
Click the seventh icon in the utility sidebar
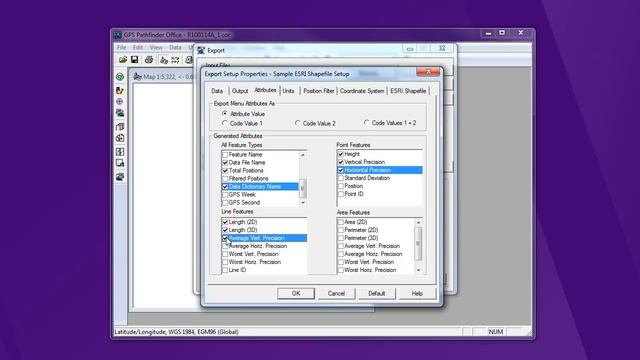pyautogui.click(x=120, y=151)
